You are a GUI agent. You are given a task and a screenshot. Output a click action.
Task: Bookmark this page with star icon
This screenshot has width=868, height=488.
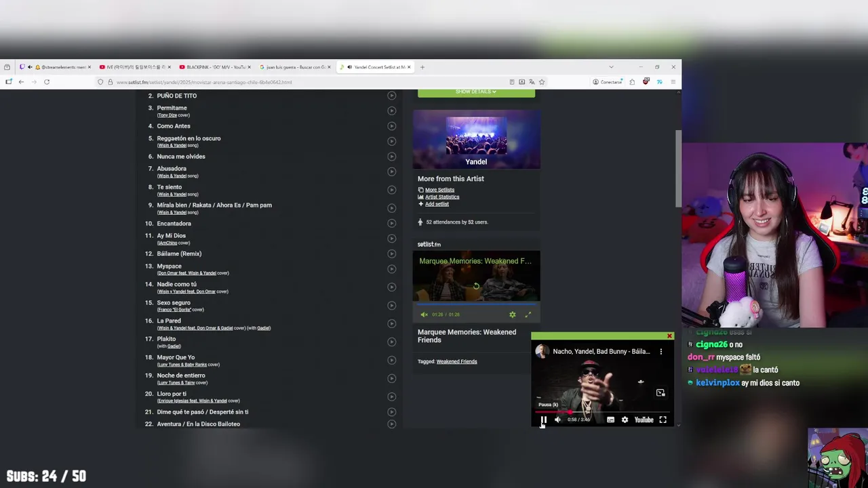click(541, 82)
